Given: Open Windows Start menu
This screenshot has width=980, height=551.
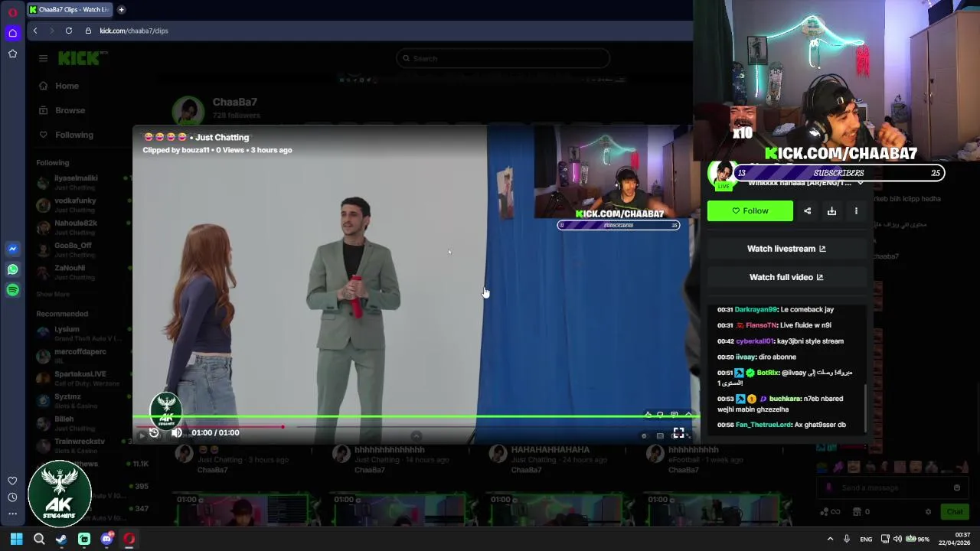Looking at the screenshot, I should click(x=16, y=539).
